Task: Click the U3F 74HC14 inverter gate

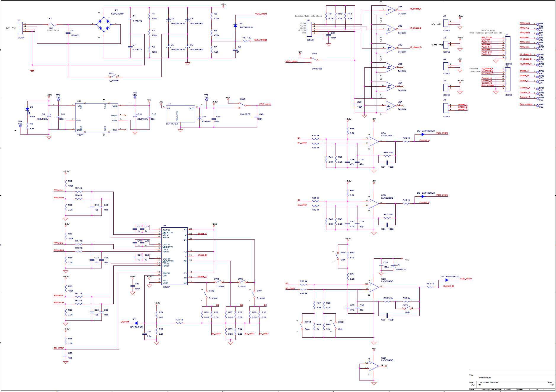Action: click(x=390, y=105)
